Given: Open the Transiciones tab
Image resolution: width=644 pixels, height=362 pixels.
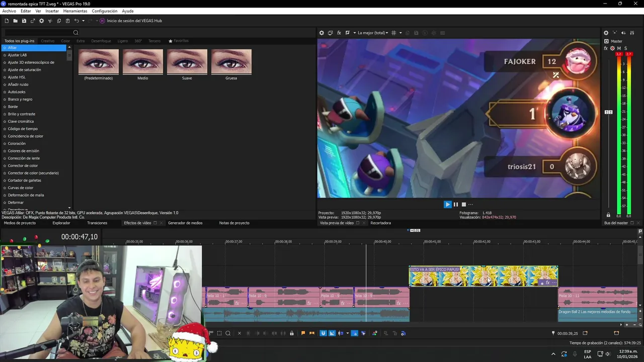Looking at the screenshot, I should pos(97,223).
